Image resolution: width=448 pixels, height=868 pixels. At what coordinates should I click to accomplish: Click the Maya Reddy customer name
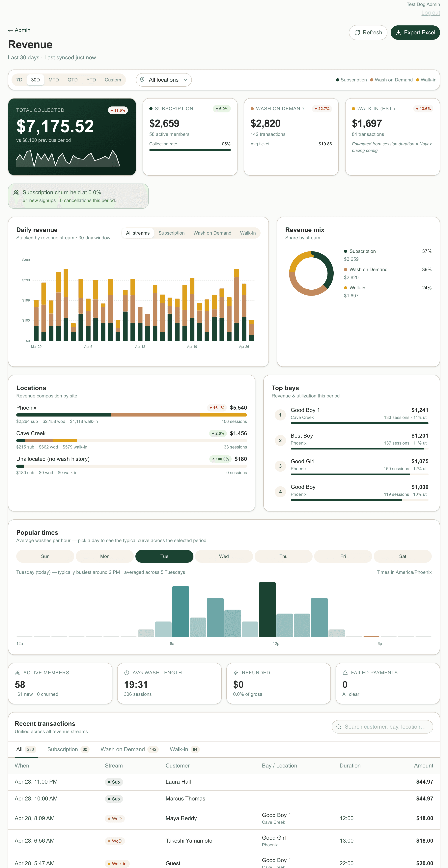(181, 818)
